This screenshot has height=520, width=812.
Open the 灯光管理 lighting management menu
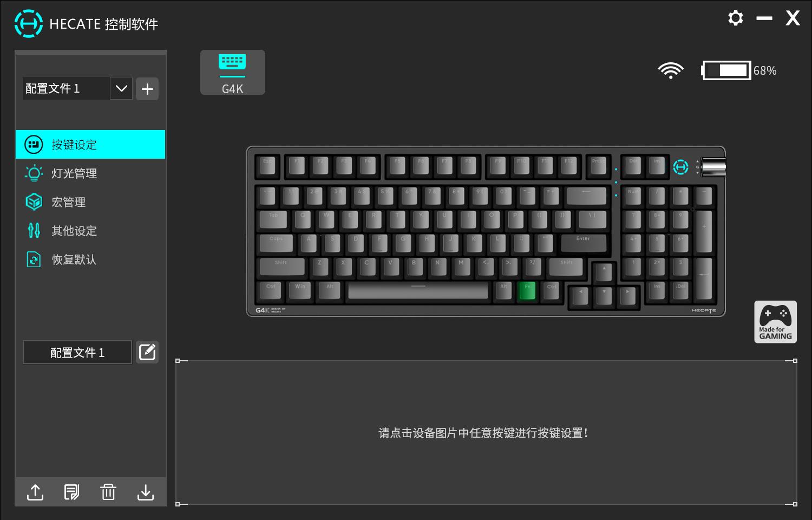click(x=90, y=173)
